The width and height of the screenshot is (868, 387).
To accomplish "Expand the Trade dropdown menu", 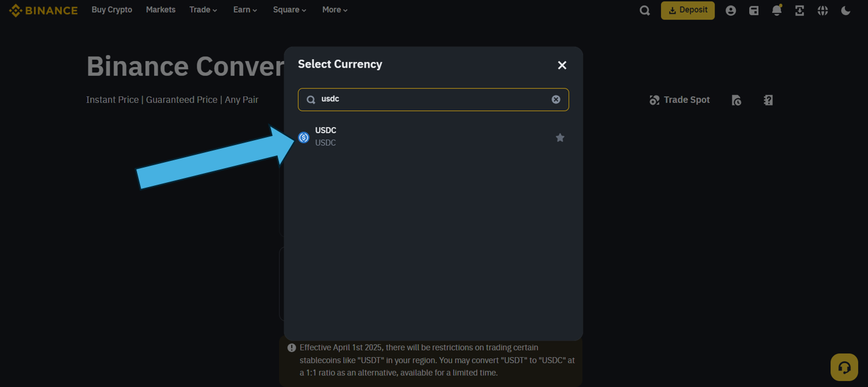I will coord(203,10).
